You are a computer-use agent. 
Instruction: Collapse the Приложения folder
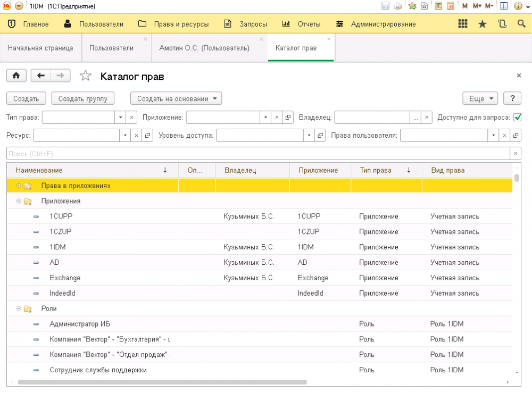click(x=19, y=201)
